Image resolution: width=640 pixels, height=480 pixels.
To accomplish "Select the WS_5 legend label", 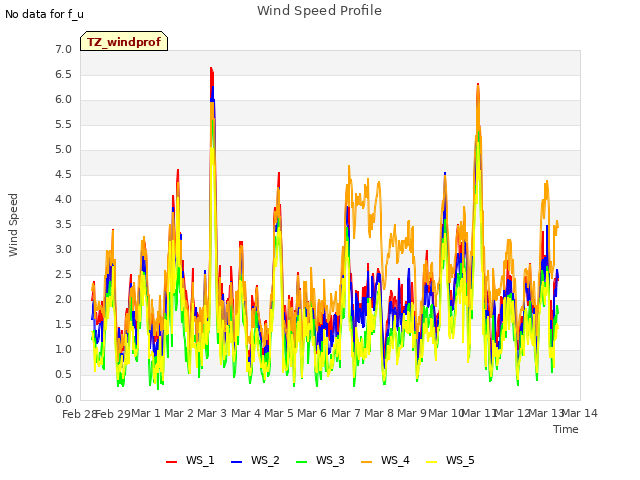I will (x=460, y=460).
